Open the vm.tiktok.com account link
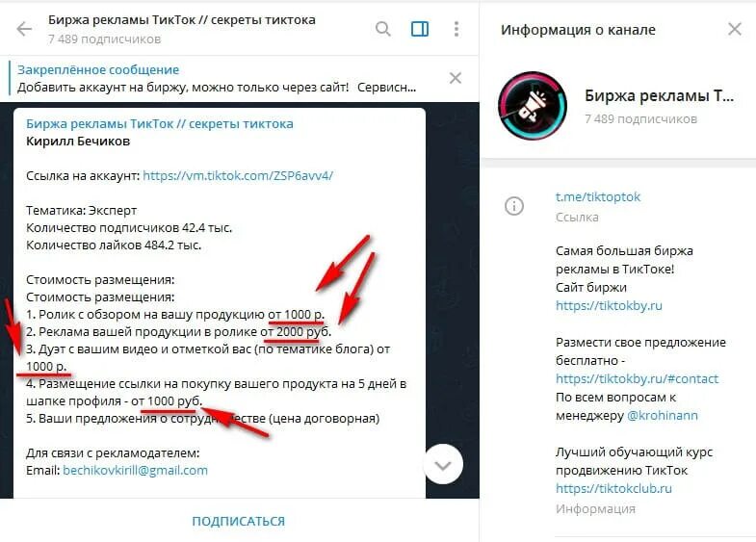The height and width of the screenshot is (542, 756). (238, 175)
